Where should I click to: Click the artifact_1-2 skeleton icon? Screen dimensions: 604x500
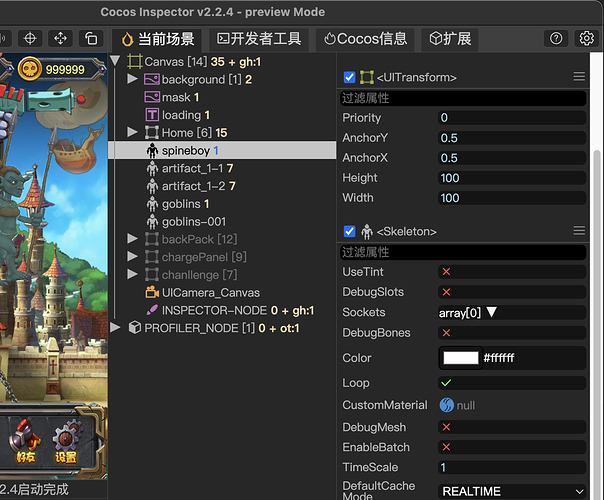(152, 186)
